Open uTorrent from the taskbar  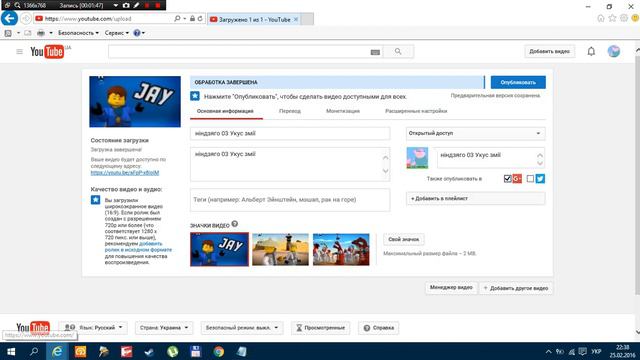[x=172, y=351]
